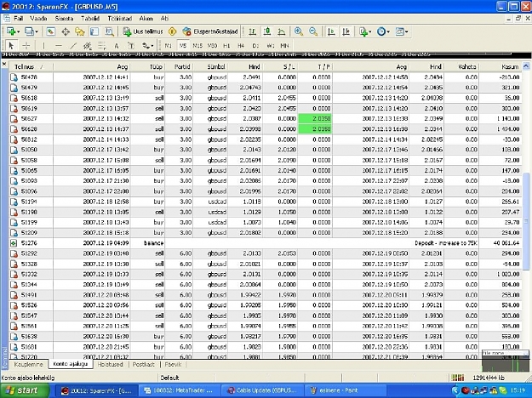Open MetaTrader taskbar button
The width and height of the screenshot is (532, 398).
pos(179,390)
